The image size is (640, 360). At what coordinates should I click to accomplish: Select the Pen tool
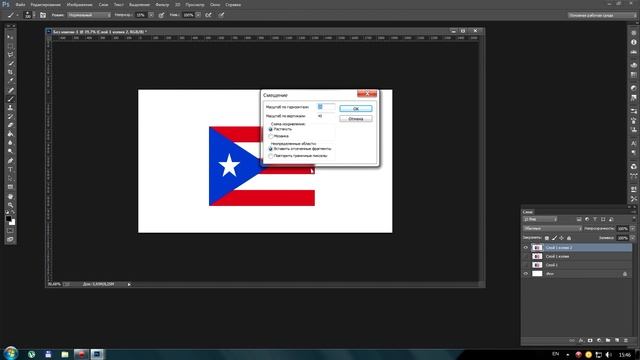point(11,160)
